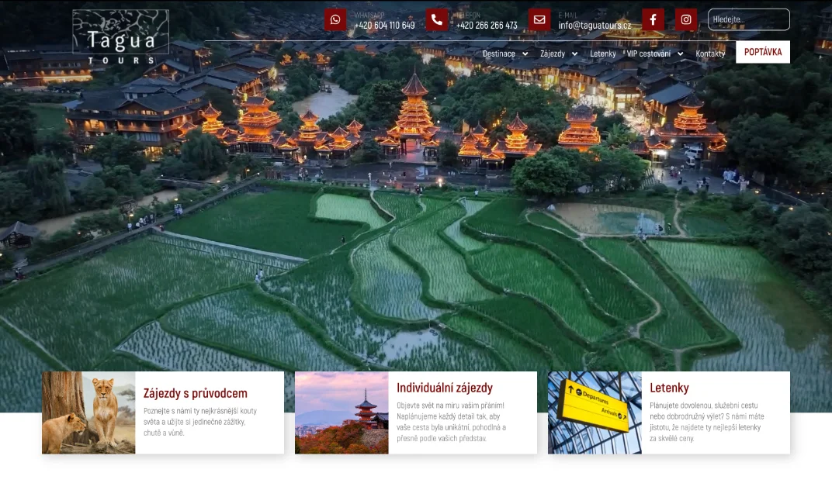Open the Facebook page icon
832x504 pixels.
(653, 19)
